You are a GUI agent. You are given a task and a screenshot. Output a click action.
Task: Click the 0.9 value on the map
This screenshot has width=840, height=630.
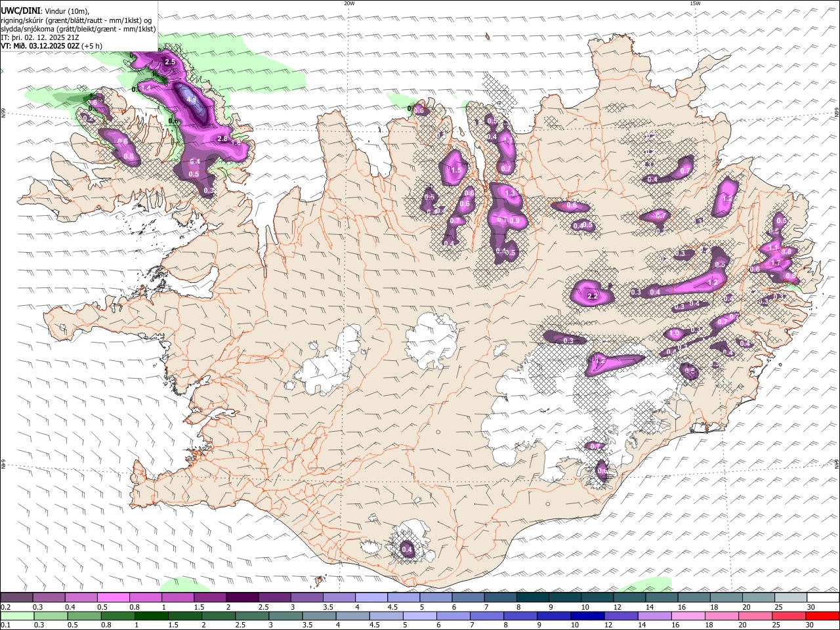(x=514, y=220)
